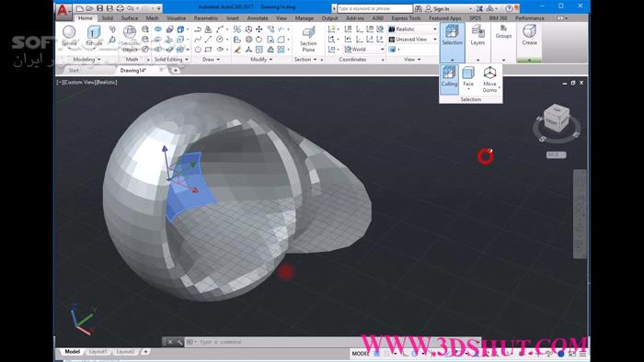Viewport: 644px width, 362px height.
Task: Select the Face filter icon
Action: [468, 78]
